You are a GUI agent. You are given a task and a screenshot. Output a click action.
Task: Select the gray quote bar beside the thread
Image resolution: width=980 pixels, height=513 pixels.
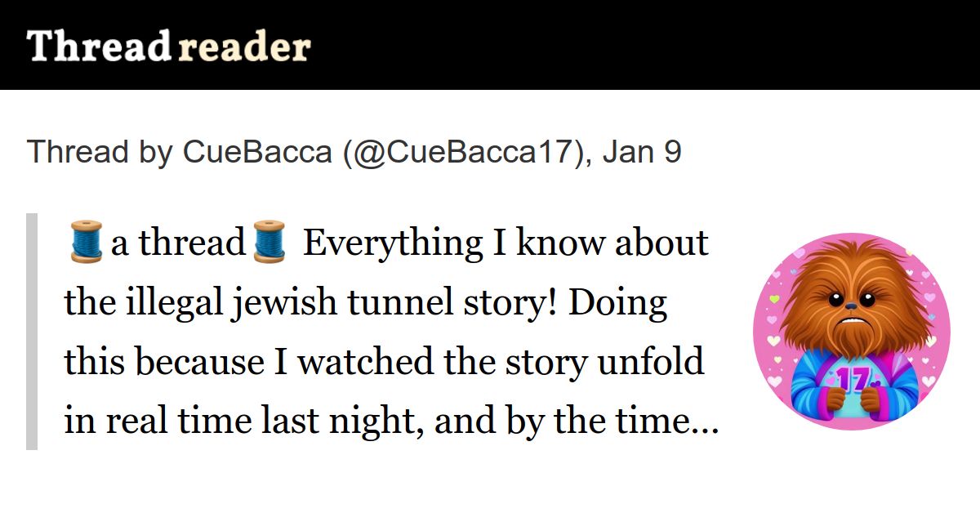coord(32,332)
